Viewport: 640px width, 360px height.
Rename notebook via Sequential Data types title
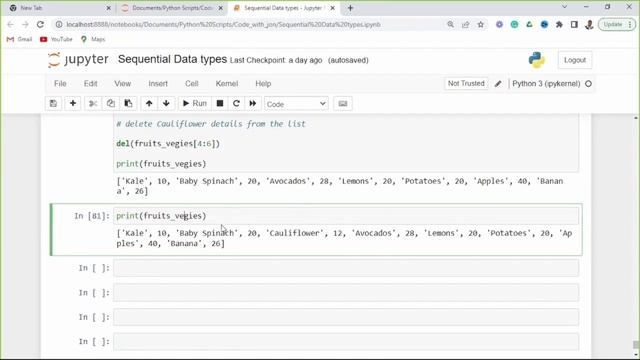(172, 59)
